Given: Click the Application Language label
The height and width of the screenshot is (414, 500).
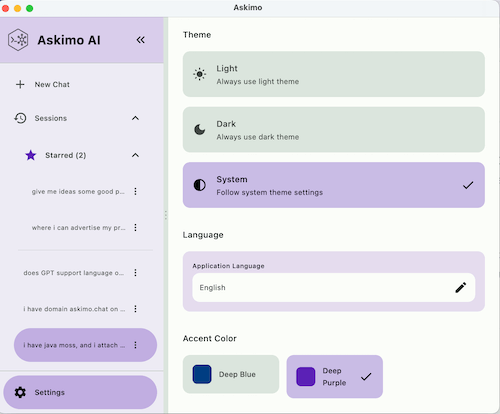Looking at the screenshot, I should point(228,266).
